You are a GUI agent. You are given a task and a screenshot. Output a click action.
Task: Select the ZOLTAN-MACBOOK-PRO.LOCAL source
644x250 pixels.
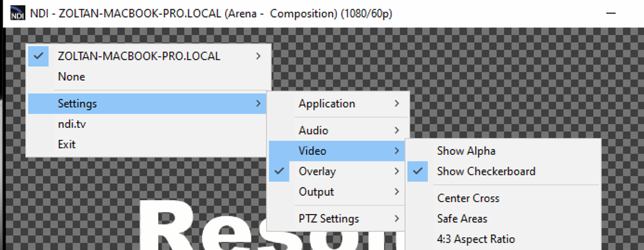[139, 56]
